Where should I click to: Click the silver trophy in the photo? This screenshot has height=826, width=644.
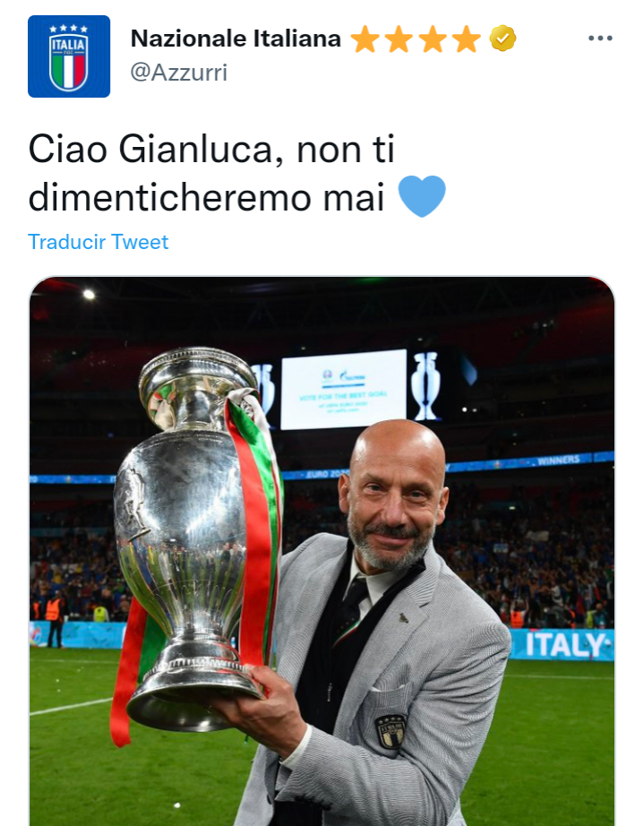[x=191, y=538]
